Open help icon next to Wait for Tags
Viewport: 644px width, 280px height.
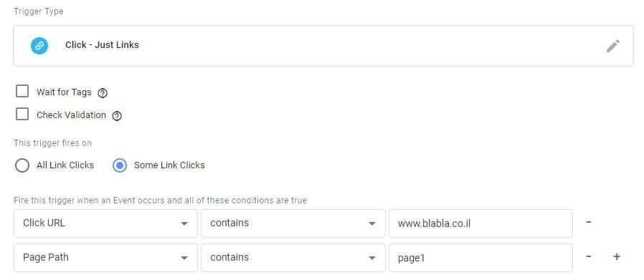point(103,93)
